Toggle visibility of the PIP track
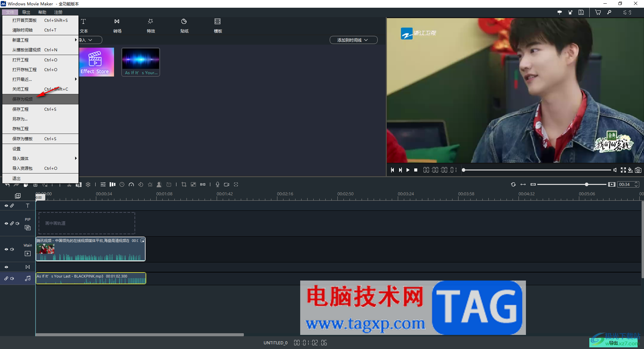This screenshot has width=644, height=349. [6, 223]
